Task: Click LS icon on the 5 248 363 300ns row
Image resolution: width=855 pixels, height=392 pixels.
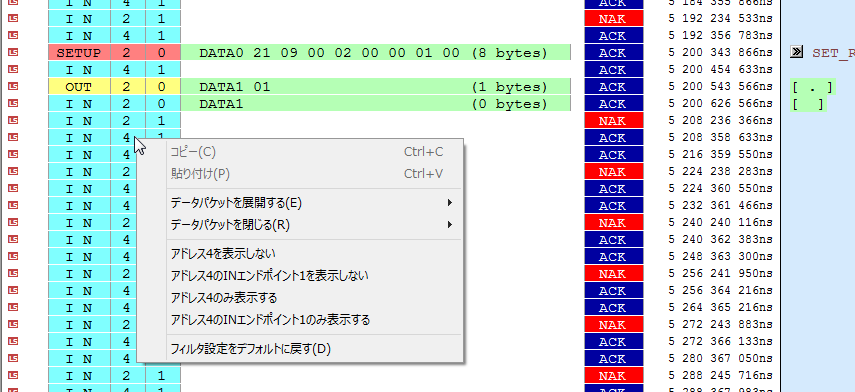Action: (x=13, y=256)
